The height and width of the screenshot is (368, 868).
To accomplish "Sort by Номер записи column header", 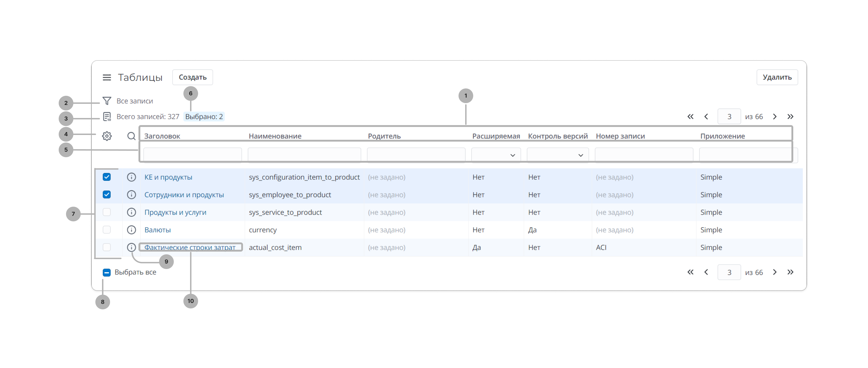I will coord(620,136).
